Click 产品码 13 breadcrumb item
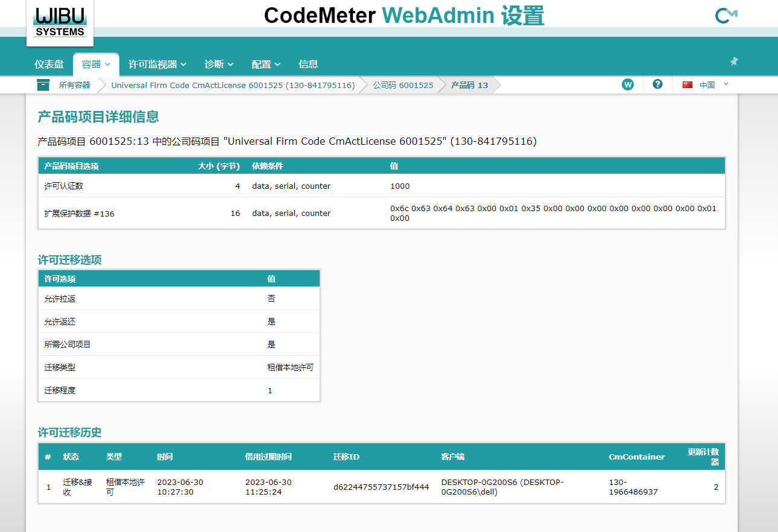778x532 pixels. pyautogui.click(x=470, y=85)
